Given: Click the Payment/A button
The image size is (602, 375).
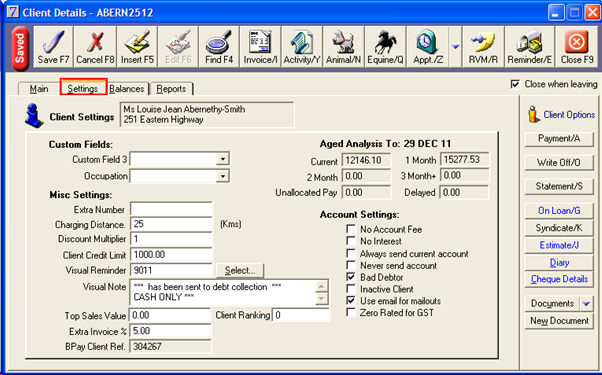Looking at the screenshot, I should click(x=559, y=139).
